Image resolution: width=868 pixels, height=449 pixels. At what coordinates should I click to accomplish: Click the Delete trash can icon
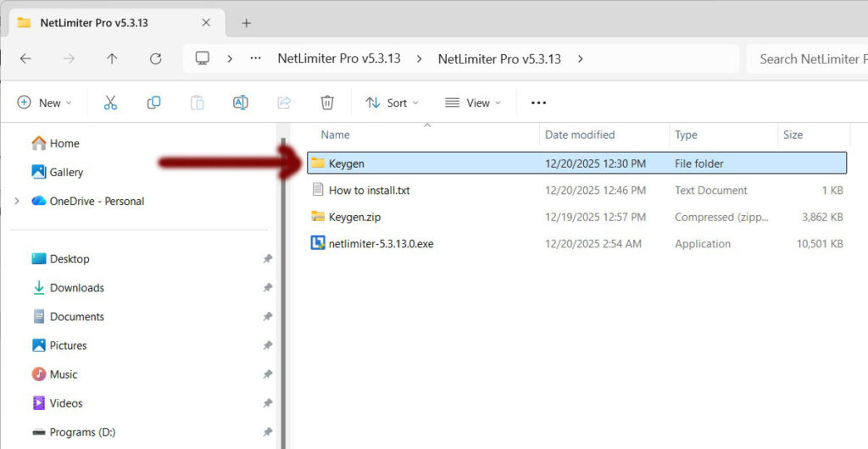(327, 103)
